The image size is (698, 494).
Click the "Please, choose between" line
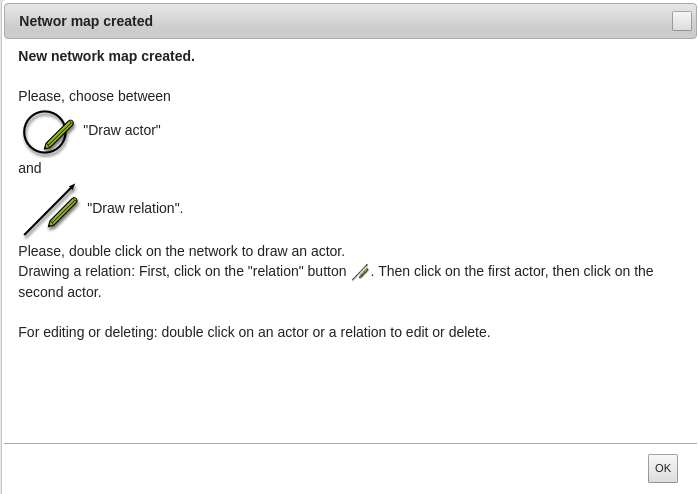click(94, 96)
